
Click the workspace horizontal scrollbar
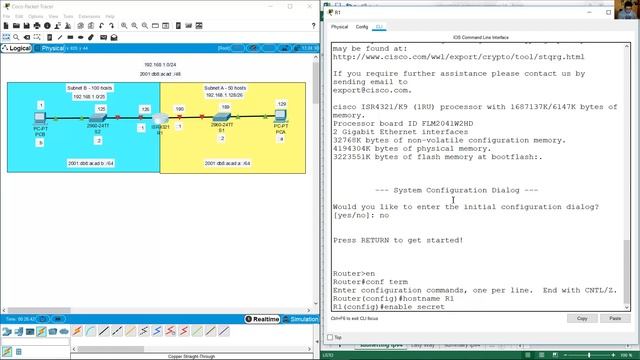157,310
